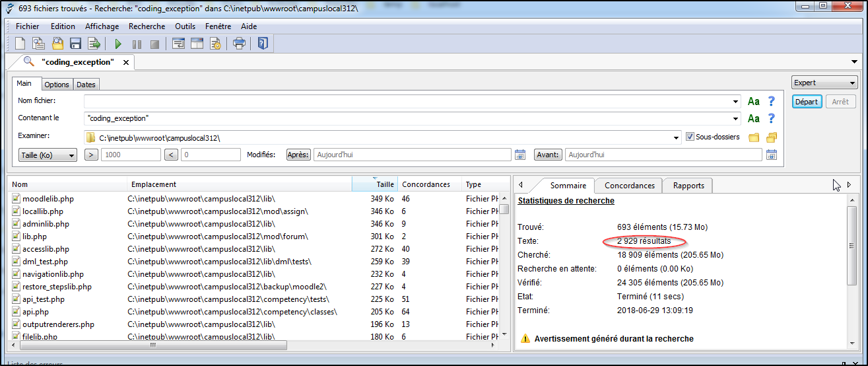Click the Contenant le text input field

pyautogui.click(x=409, y=118)
